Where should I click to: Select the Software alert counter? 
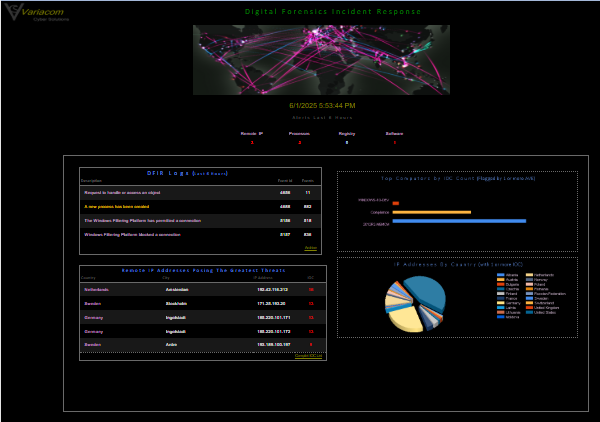[x=394, y=142]
